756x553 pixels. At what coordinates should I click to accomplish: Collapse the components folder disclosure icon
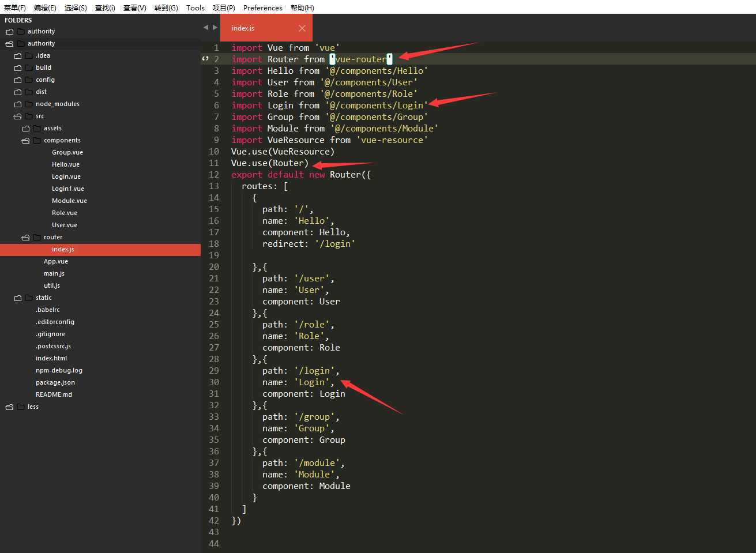(x=26, y=141)
